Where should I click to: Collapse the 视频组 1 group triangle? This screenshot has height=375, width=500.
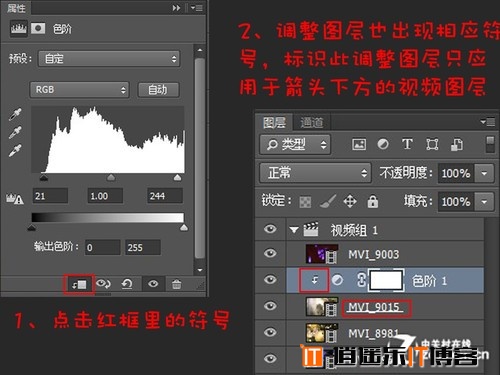pyautogui.click(x=294, y=229)
